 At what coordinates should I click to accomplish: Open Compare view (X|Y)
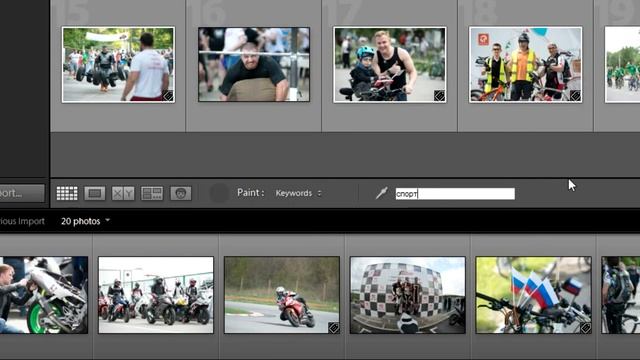(x=123, y=193)
